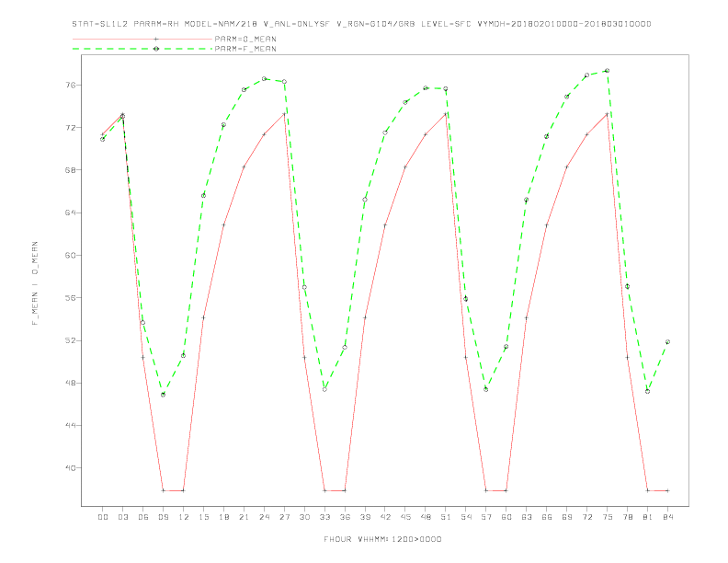Viewport: 728px width, 563px height.
Task: Click the y-axis tick label 56
Action: tap(71, 298)
